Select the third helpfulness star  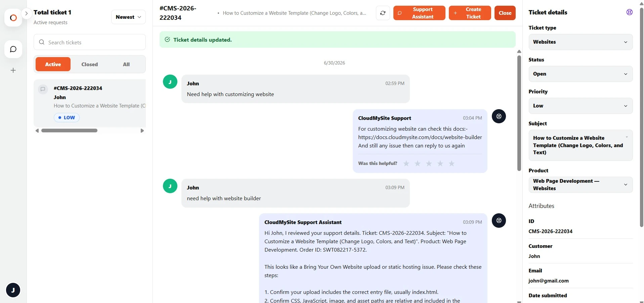(429, 163)
